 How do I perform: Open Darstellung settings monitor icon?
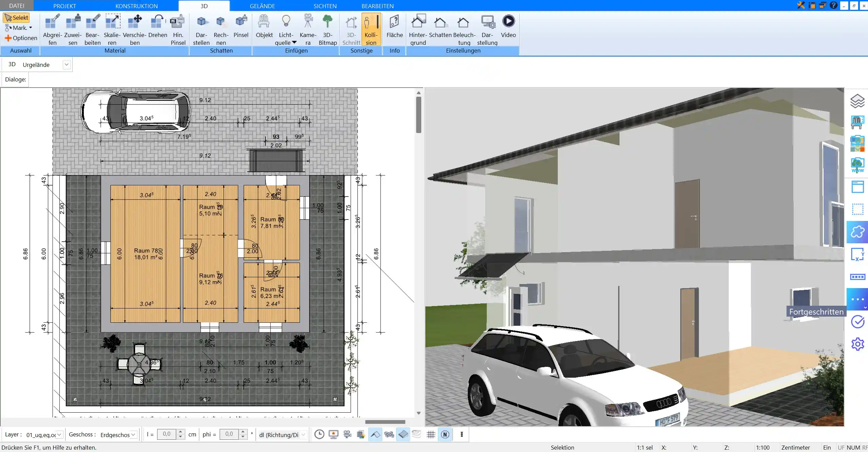point(487,30)
